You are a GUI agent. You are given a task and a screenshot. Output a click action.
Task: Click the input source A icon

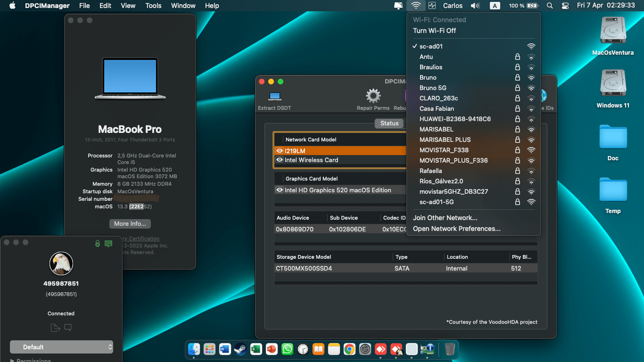(495, 6)
